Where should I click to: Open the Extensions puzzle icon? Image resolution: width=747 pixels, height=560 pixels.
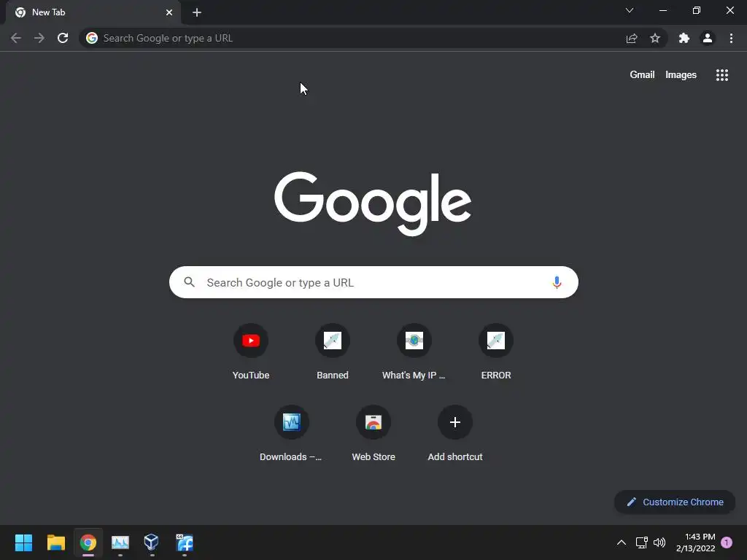[x=684, y=38]
